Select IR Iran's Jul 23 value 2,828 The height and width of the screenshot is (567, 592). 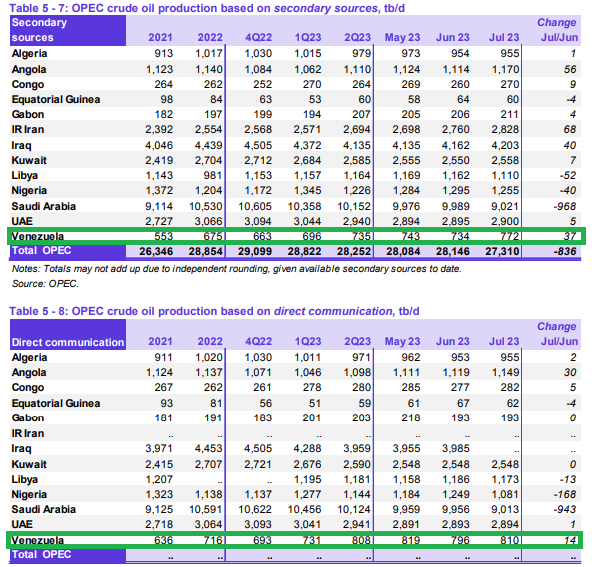point(505,129)
